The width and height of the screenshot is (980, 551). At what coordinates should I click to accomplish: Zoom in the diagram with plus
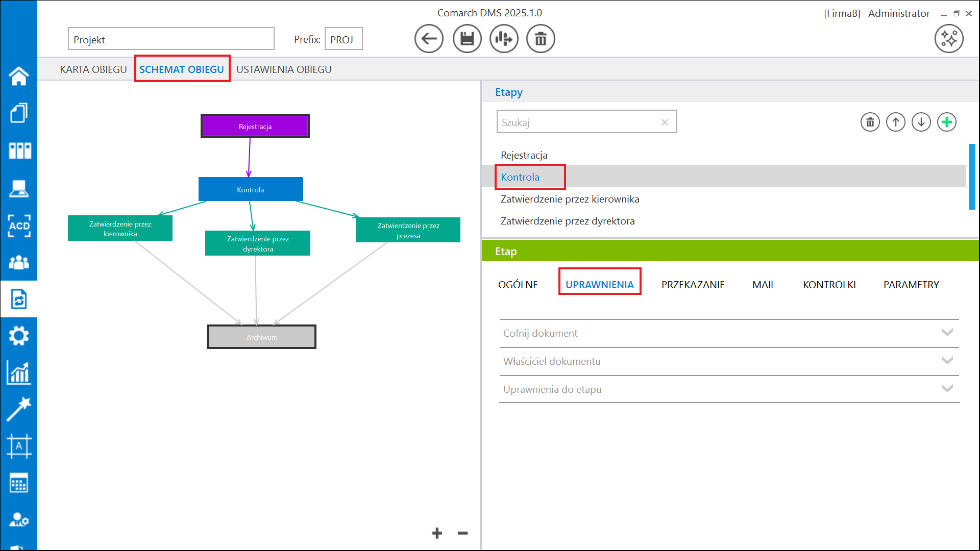[x=437, y=533]
